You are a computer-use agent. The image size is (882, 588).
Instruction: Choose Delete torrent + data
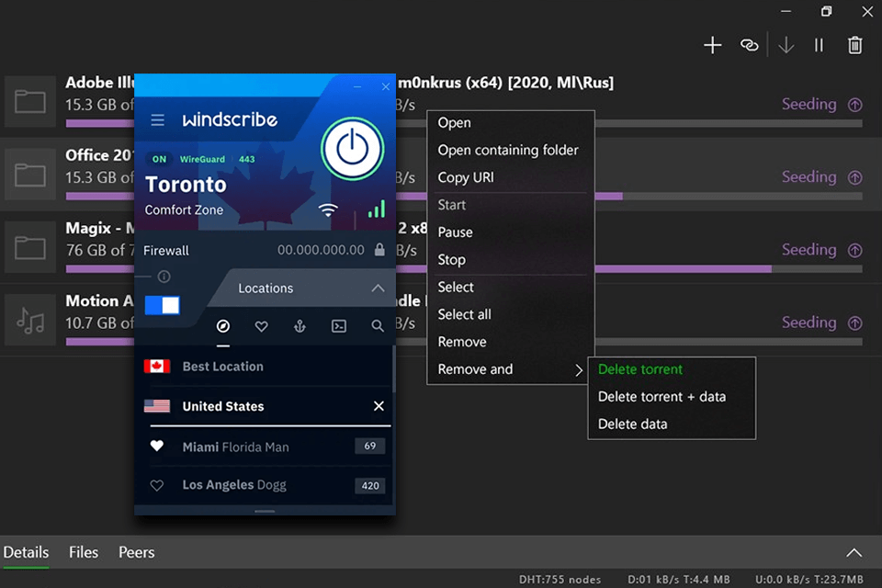(x=672, y=397)
